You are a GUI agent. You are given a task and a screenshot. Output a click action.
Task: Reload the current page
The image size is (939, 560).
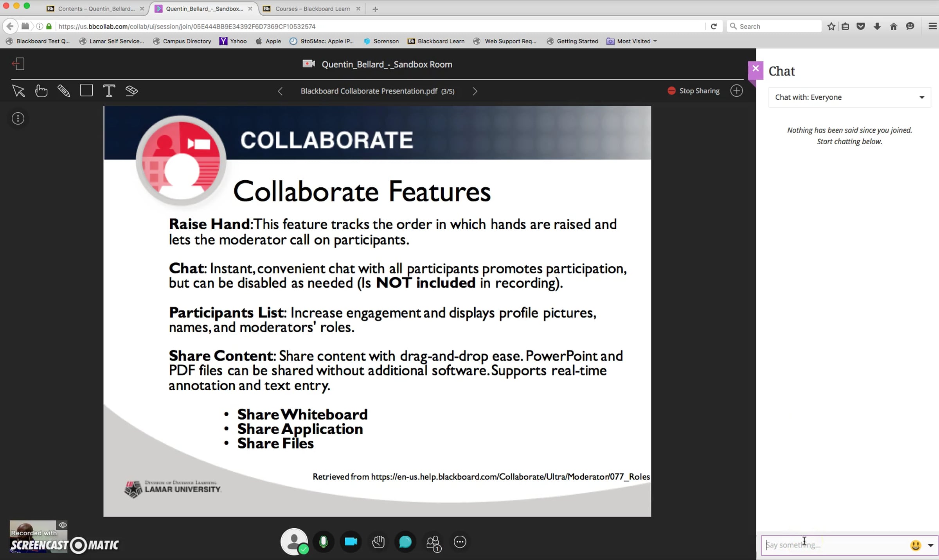(714, 26)
